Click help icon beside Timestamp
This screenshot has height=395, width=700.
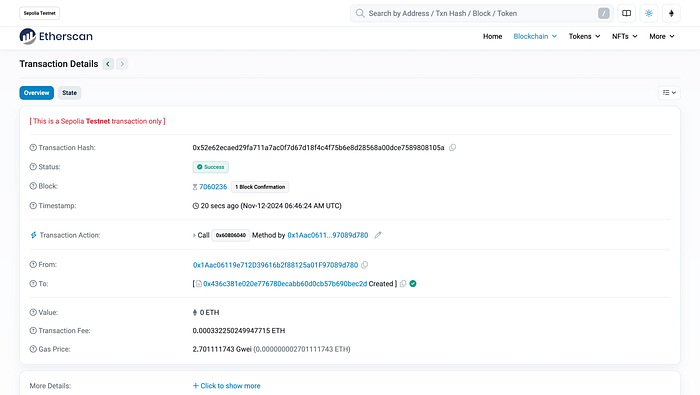point(33,206)
